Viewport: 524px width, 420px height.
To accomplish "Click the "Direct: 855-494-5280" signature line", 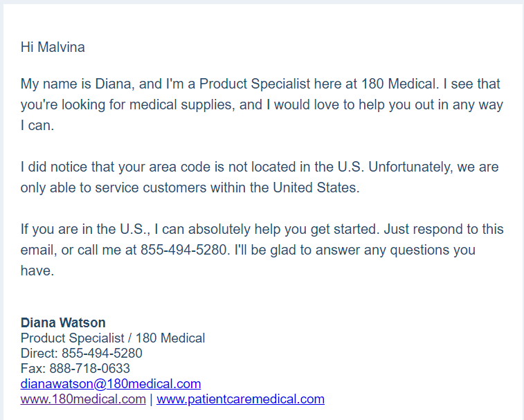I will click(81, 353).
